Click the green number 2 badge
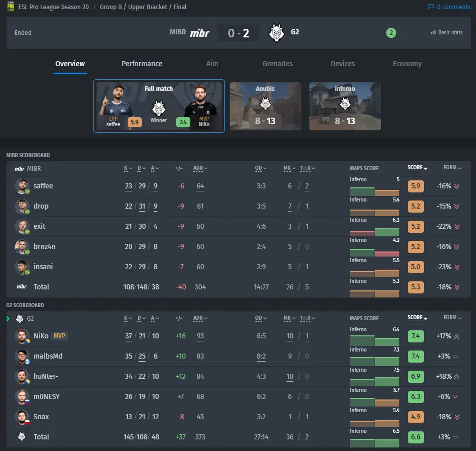The width and height of the screenshot is (476, 451). [x=391, y=32]
